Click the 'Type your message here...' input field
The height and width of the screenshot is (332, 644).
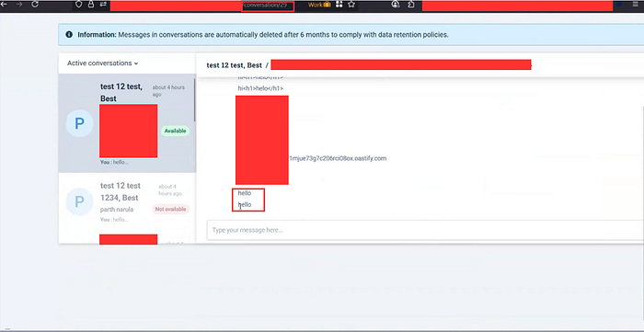[x=425, y=230]
